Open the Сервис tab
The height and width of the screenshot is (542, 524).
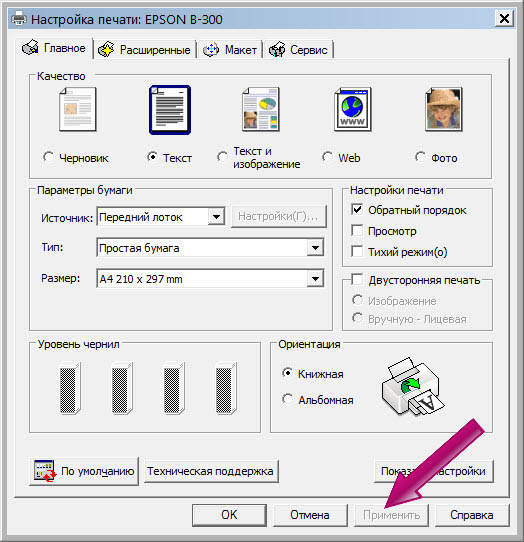click(x=299, y=50)
